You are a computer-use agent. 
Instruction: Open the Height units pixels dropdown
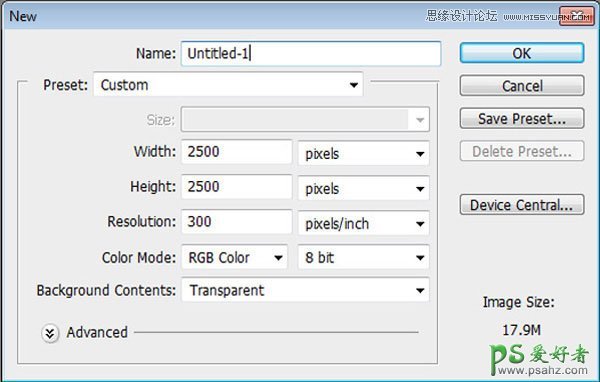(364, 188)
